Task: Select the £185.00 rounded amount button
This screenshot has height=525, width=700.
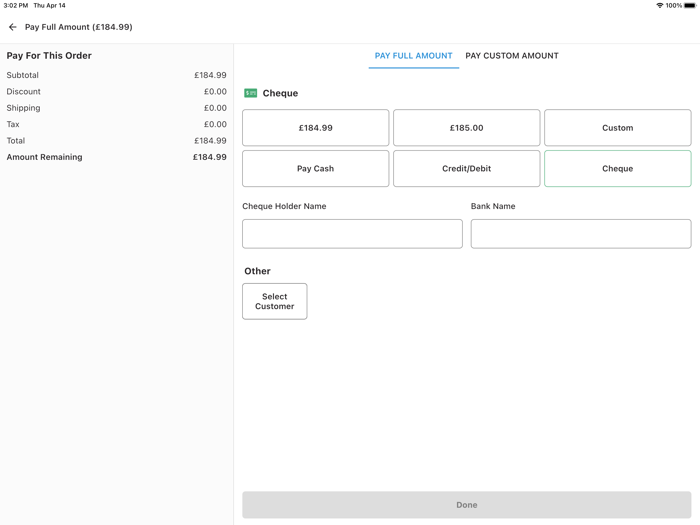Action: coord(466,128)
